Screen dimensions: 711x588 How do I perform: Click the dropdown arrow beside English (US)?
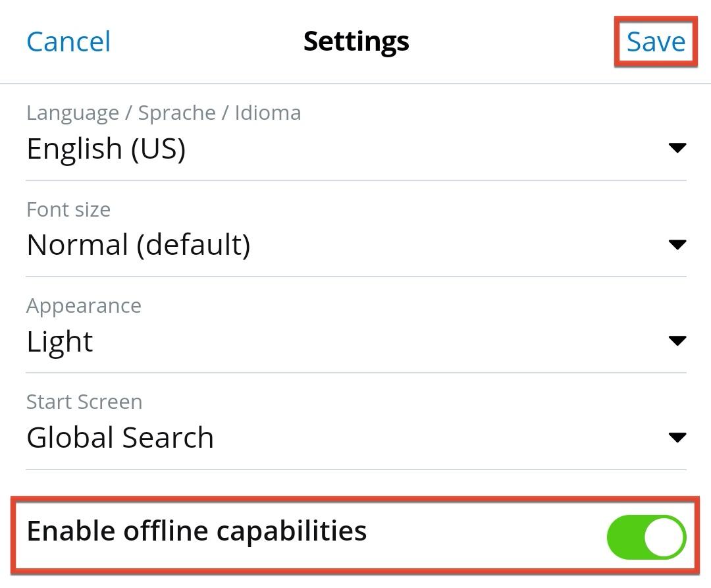677,147
